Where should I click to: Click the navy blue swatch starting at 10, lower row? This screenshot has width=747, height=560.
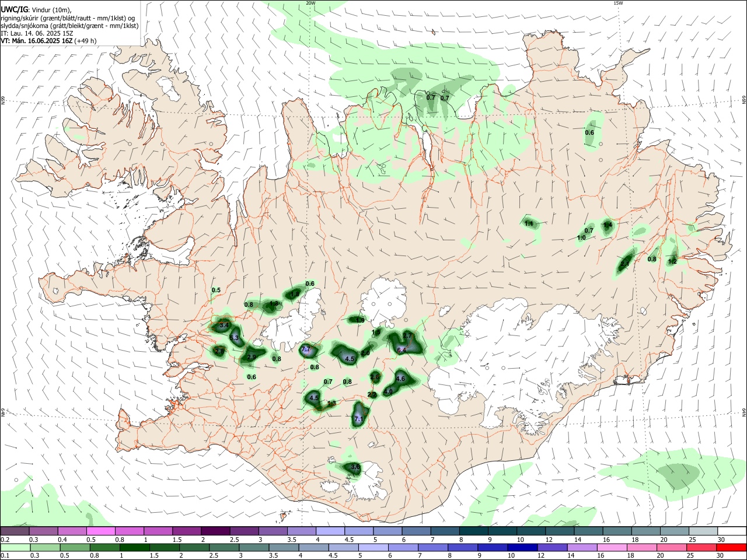coord(521,547)
